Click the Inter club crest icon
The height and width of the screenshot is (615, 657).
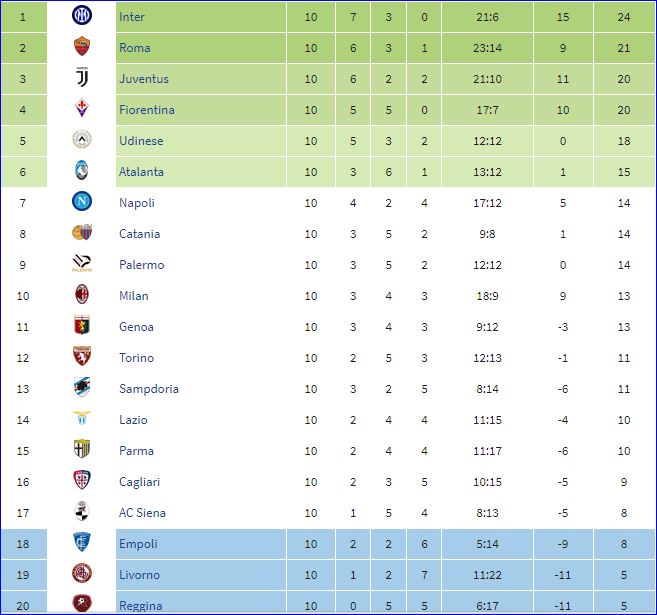[x=82, y=16]
